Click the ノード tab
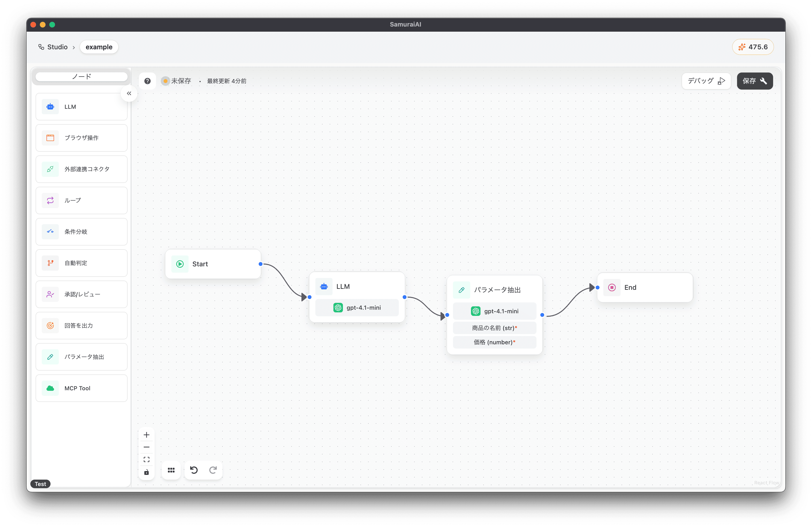Screen dimensions: 812x527 [x=82, y=77]
